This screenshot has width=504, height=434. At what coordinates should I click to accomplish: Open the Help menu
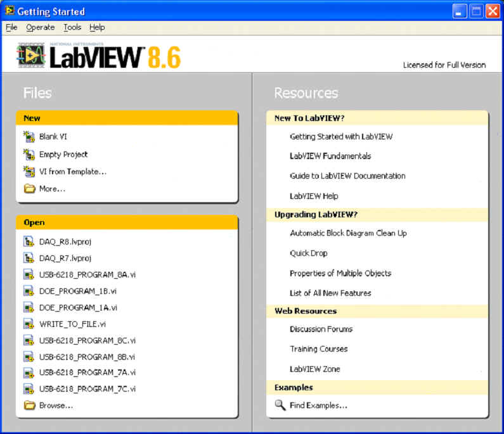coord(97,27)
